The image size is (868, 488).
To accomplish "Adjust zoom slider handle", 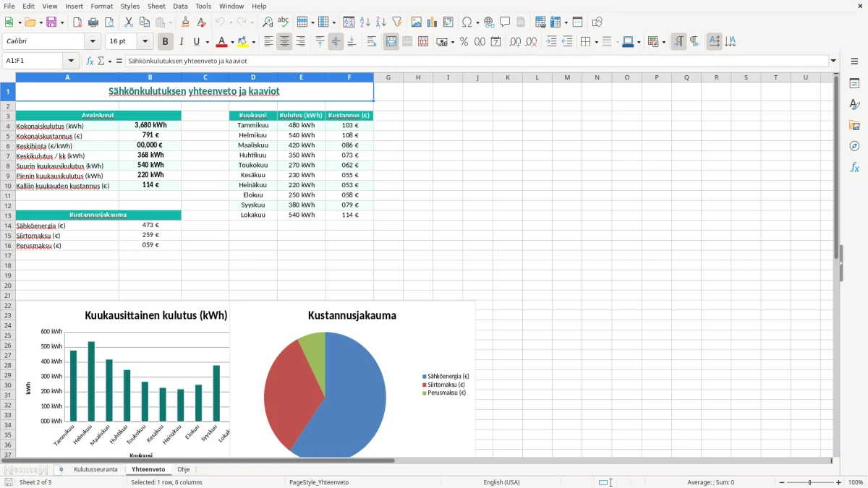I will [x=810, y=482].
